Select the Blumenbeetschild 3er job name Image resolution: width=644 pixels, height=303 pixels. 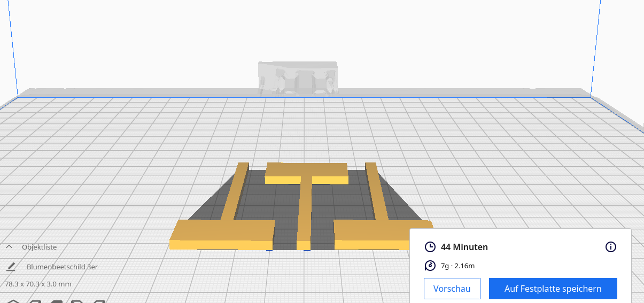tap(62, 267)
